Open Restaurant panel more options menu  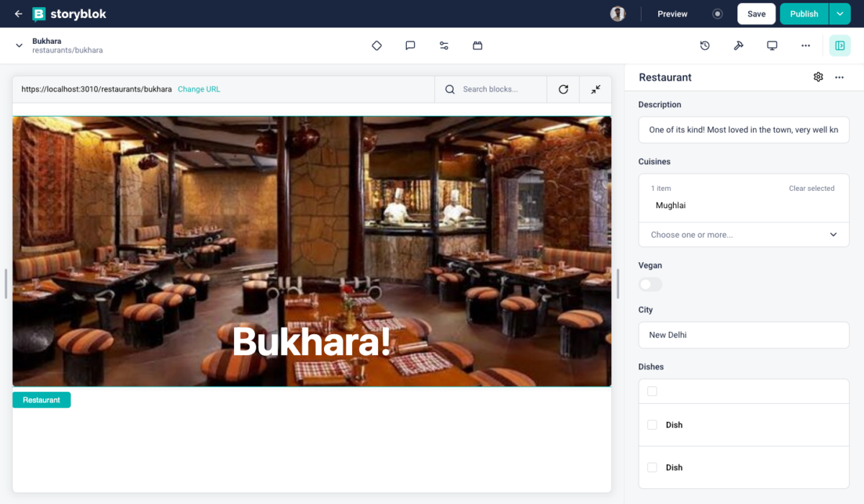840,77
